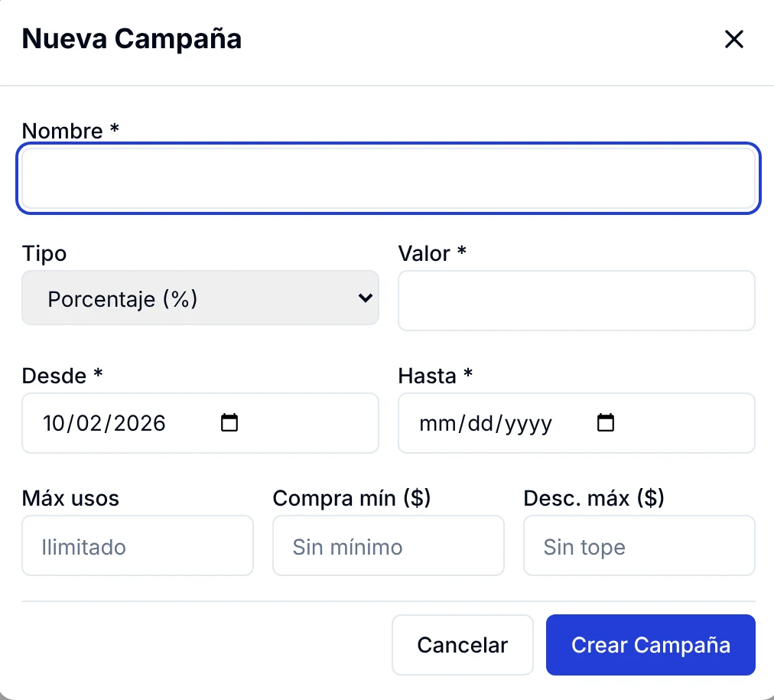Select the Desde date value 10/02/2026
The image size is (774, 700).
coord(104,423)
